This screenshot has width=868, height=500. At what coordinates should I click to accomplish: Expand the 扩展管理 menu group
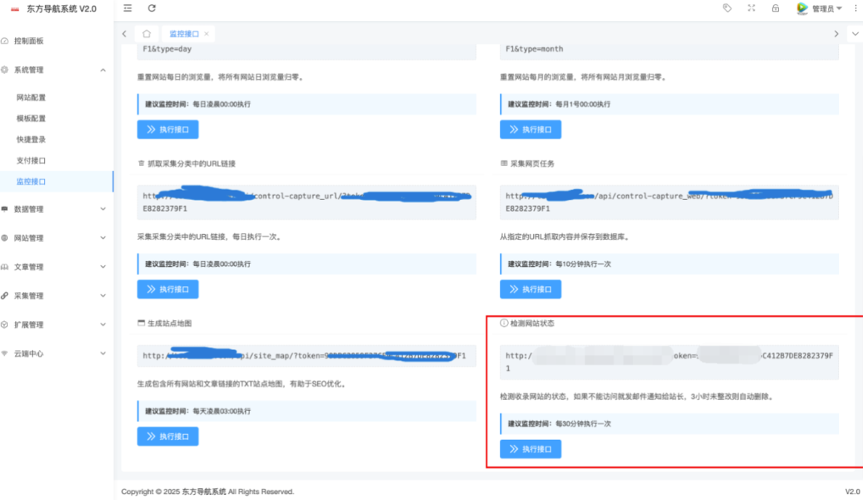pos(57,325)
